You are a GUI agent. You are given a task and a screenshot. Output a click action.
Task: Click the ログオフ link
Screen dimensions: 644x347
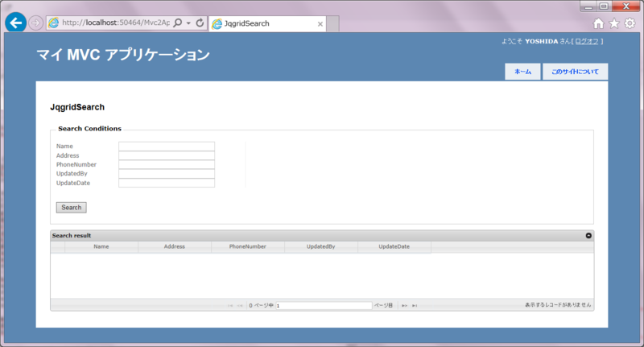pyautogui.click(x=587, y=42)
